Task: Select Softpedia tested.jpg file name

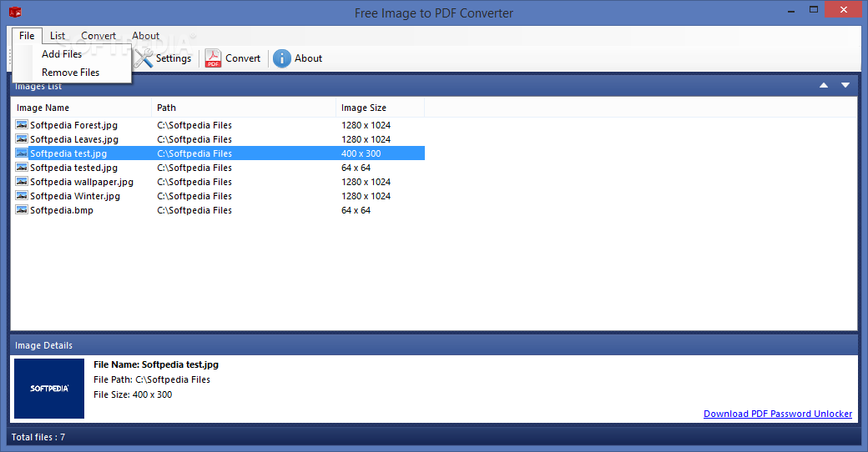Action: click(73, 168)
